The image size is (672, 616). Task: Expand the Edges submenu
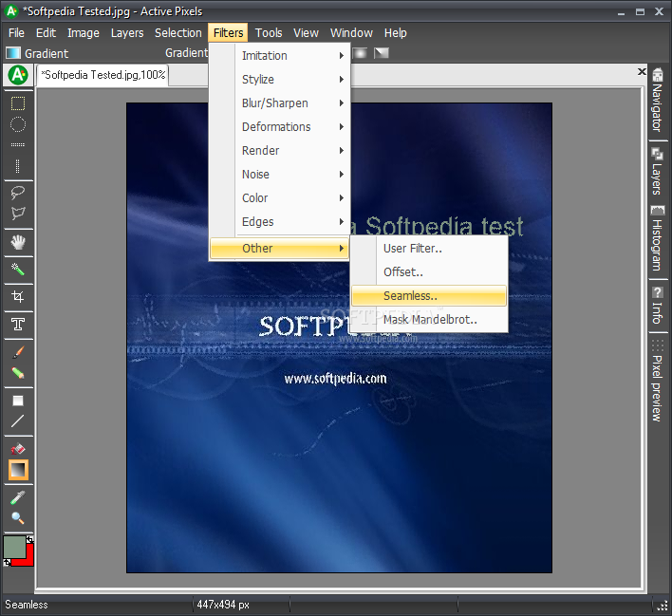pyautogui.click(x=279, y=221)
